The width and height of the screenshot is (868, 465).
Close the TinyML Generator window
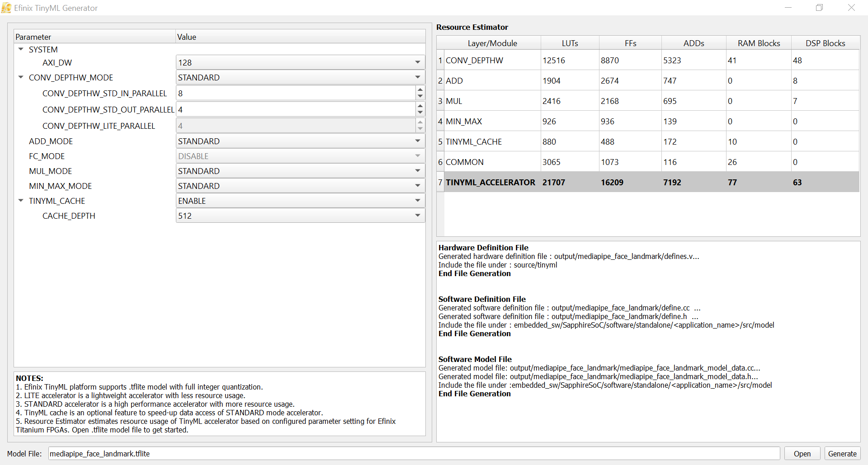[851, 8]
